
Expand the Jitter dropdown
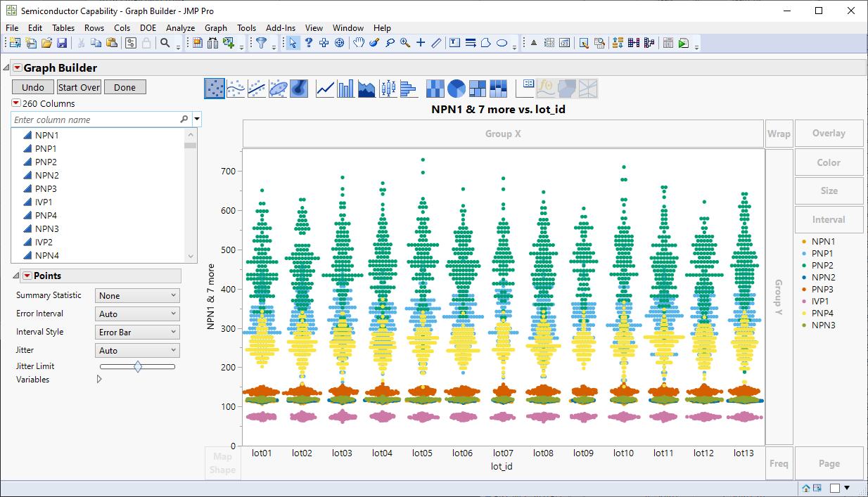tap(137, 350)
